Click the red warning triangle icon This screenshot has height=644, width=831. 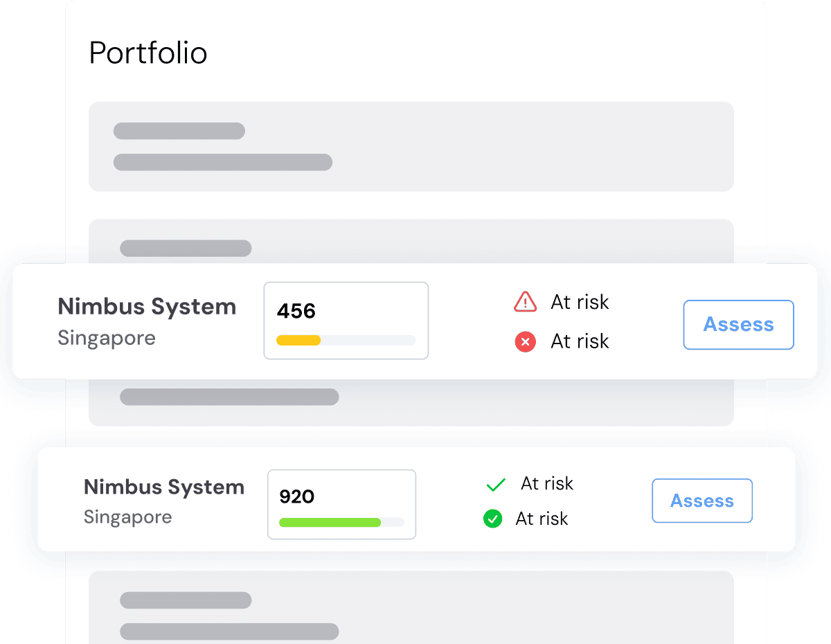525,302
